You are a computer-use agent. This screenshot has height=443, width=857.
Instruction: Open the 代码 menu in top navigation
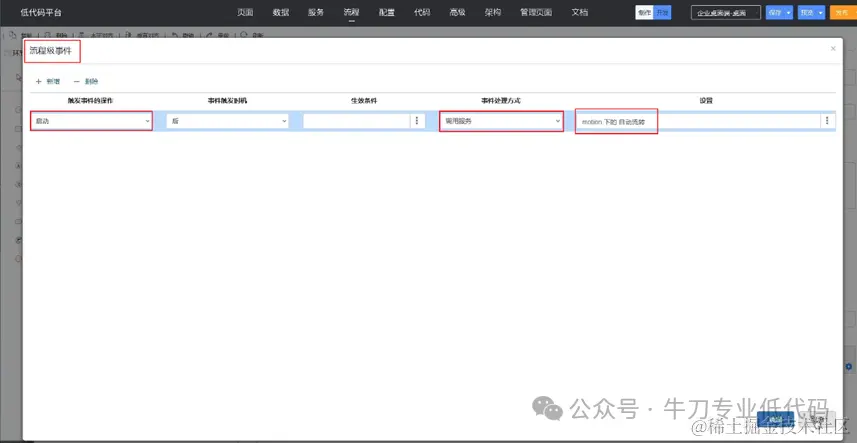click(x=422, y=12)
